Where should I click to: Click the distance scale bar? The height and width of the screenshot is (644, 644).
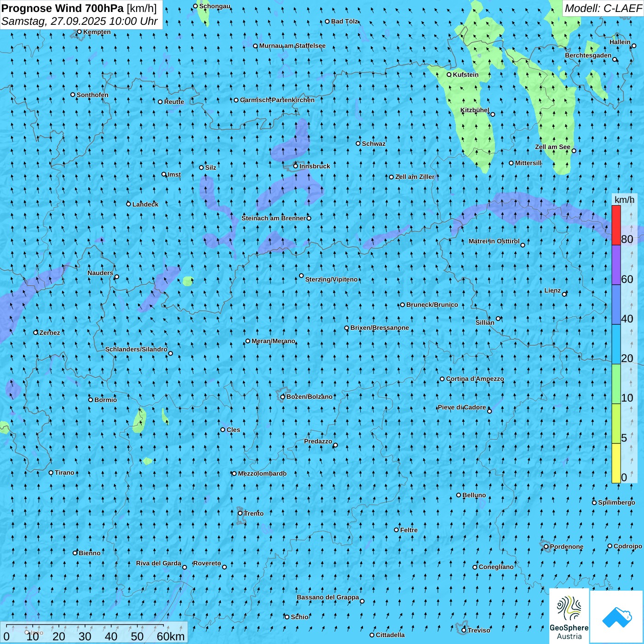click(x=85, y=626)
